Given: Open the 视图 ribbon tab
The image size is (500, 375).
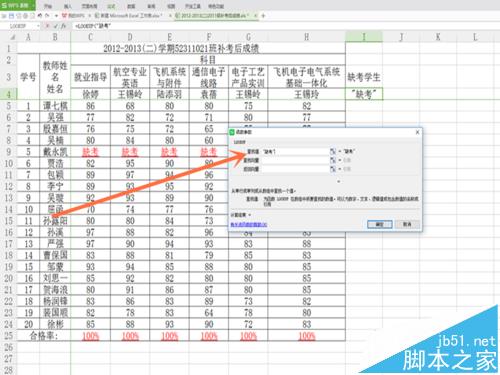Looking at the screenshot, I should click(171, 6).
